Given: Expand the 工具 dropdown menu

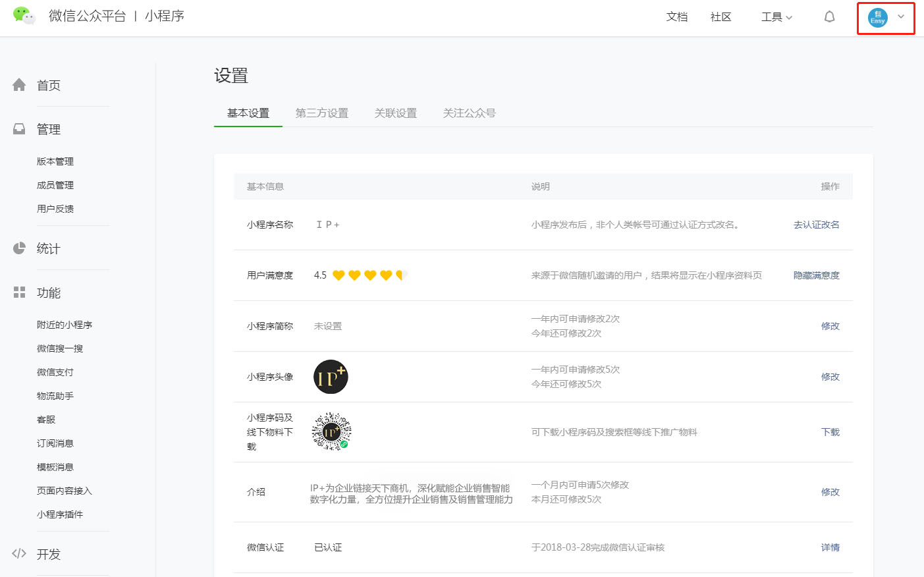Looking at the screenshot, I should click(x=776, y=17).
